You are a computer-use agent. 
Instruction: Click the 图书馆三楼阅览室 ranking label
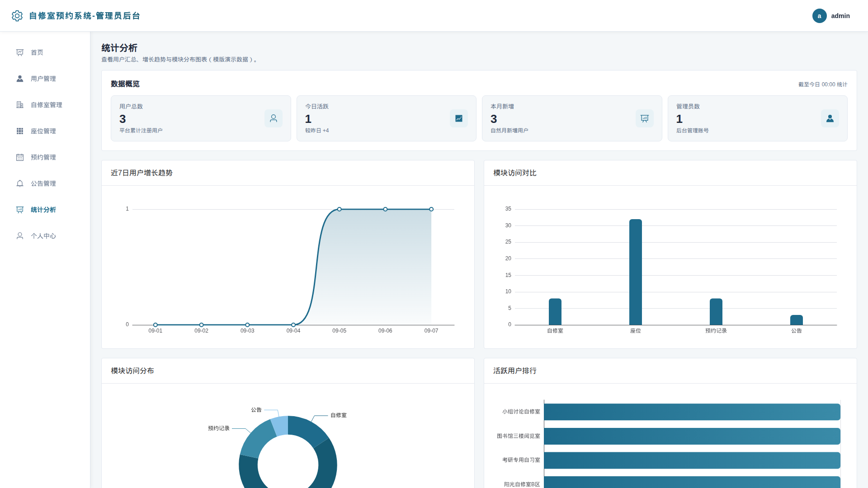(519, 436)
